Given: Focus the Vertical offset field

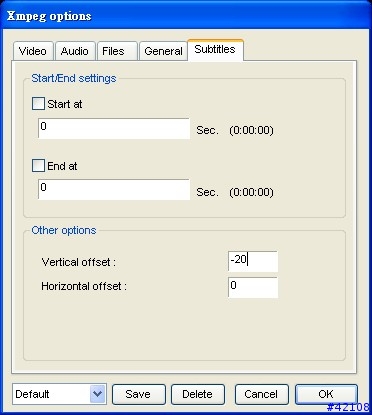Looking at the screenshot, I should [253, 261].
